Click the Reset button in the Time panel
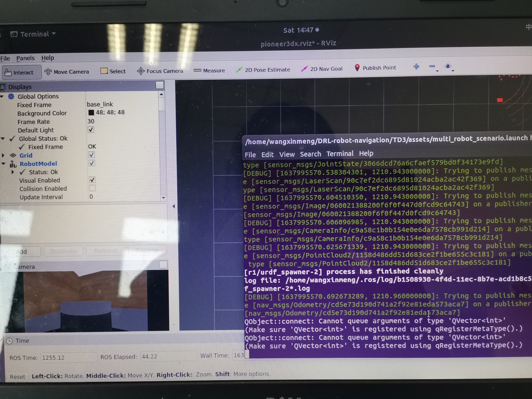This screenshot has height=399, width=532. [17, 377]
